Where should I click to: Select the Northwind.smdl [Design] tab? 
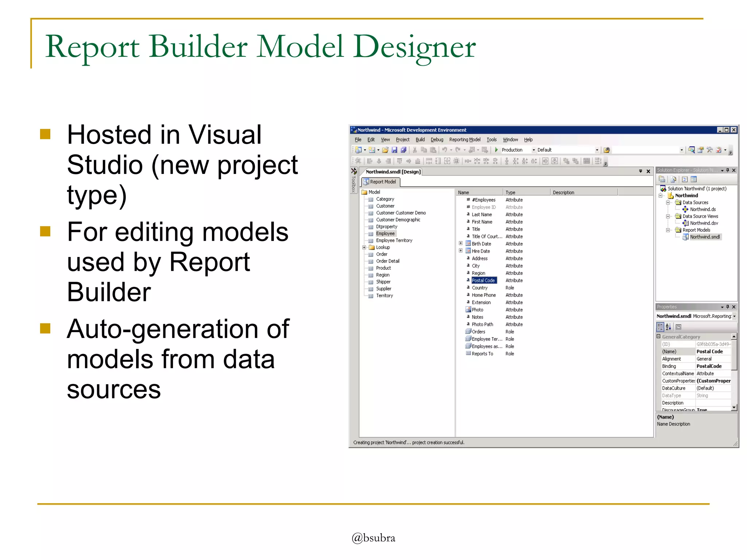(x=393, y=172)
